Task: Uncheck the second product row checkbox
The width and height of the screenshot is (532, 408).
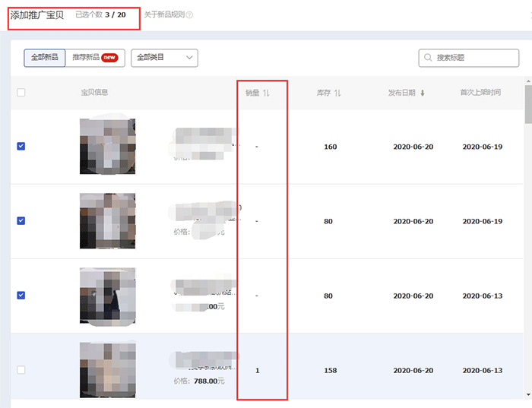Action: point(21,221)
